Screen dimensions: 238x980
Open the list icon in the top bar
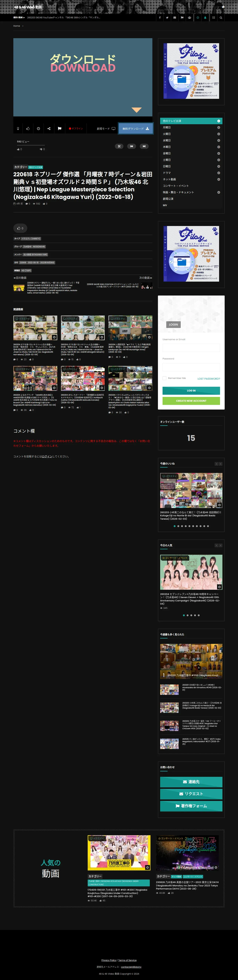click(x=213, y=17)
